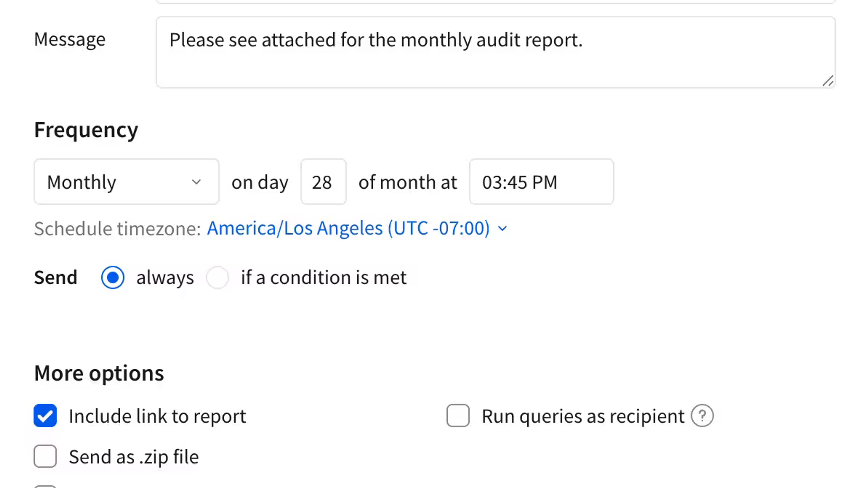Image resolution: width=868 pixels, height=488 pixels.
Task: Open the Monthly frequency dropdown
Action: (126, 182)
